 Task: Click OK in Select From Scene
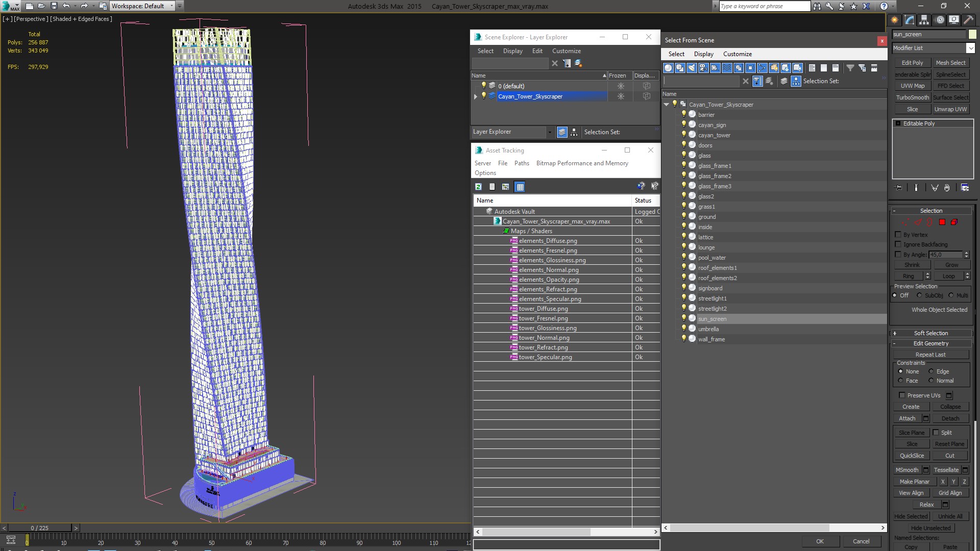[x=820, y=541]
